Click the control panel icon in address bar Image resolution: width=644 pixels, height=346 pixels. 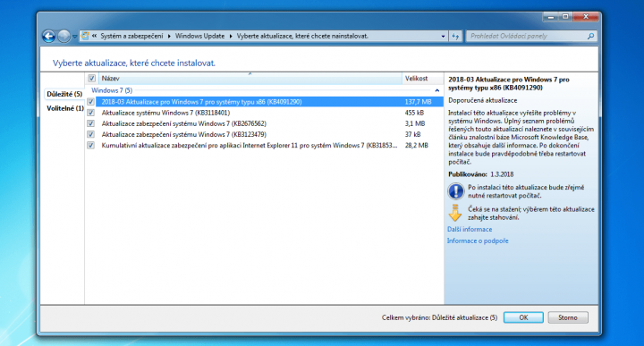coord(85,36)
